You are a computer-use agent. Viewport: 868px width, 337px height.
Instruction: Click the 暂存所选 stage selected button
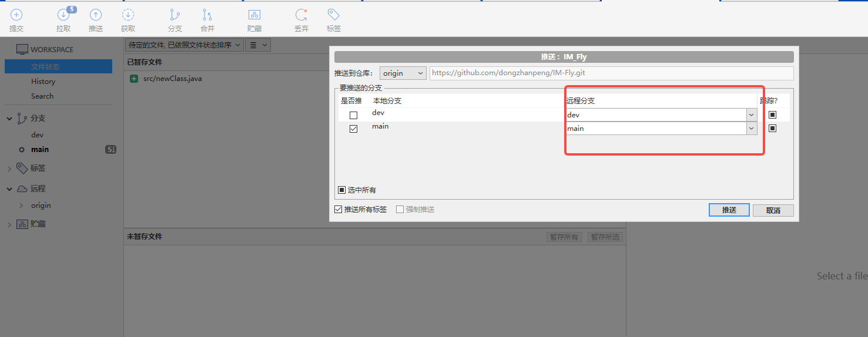click(605, 237)
